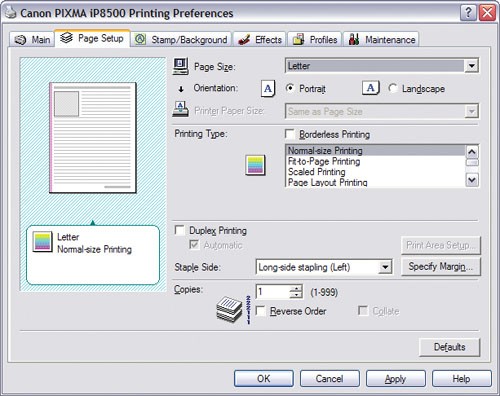Click the landscape orientation page icon
Image resolution: width=500 pixels, height=396 pixels.
[371, 88]
